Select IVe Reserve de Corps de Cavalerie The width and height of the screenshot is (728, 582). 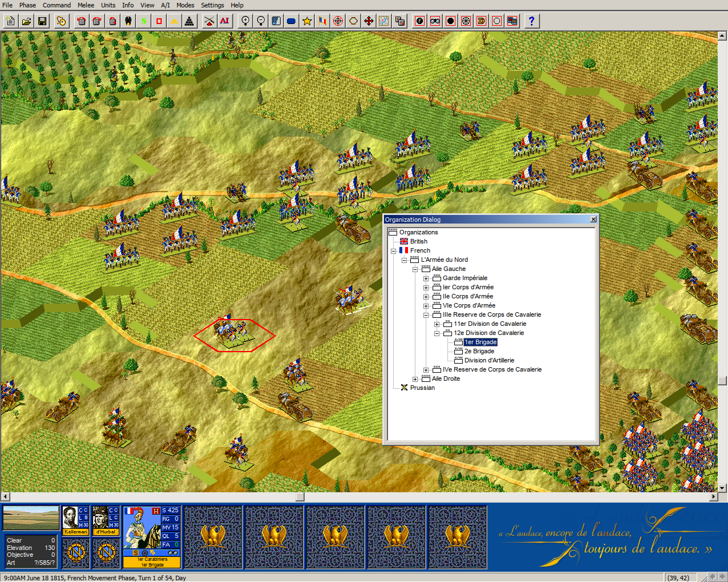pos(492,369)
